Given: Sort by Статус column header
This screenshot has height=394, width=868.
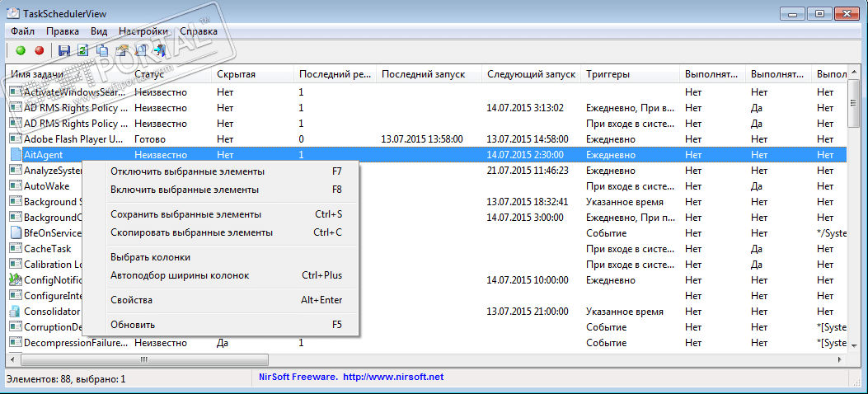Looking at the screenshot, I should (171, 74).
